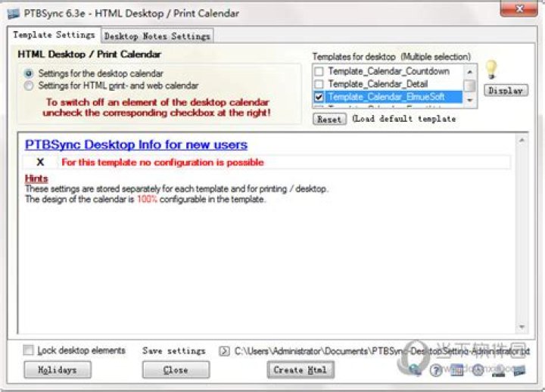Click the globe icon in bottom toolbar
Image resolution: width=545 pixels, height=392 pixels.
coord(415,370)
